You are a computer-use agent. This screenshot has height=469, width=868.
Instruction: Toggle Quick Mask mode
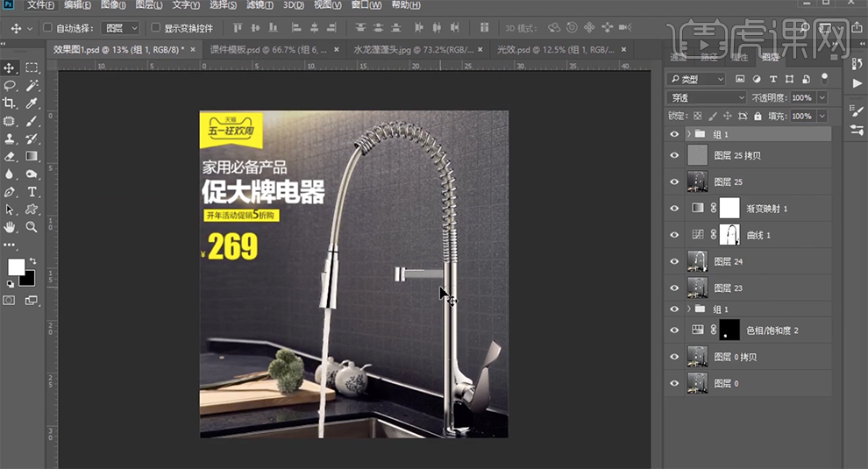[x=10, y=301]
